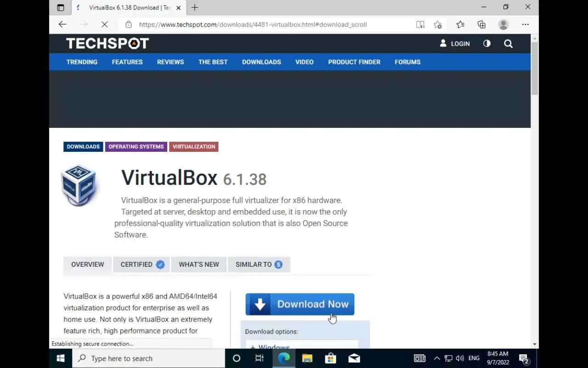Select the SIMILAR TO tab
Image resolution: width=588 pixels, height=368 pixels.
coord(259,264)
